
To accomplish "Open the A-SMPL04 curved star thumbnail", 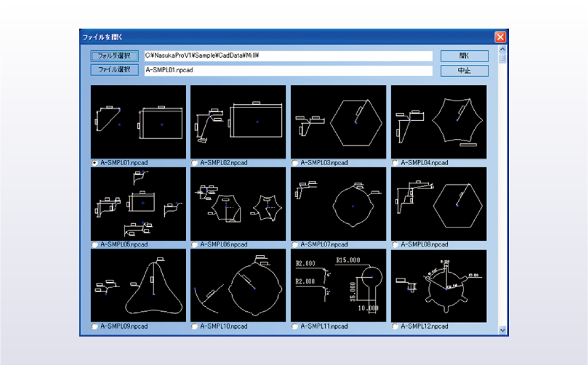I will 439,121.
